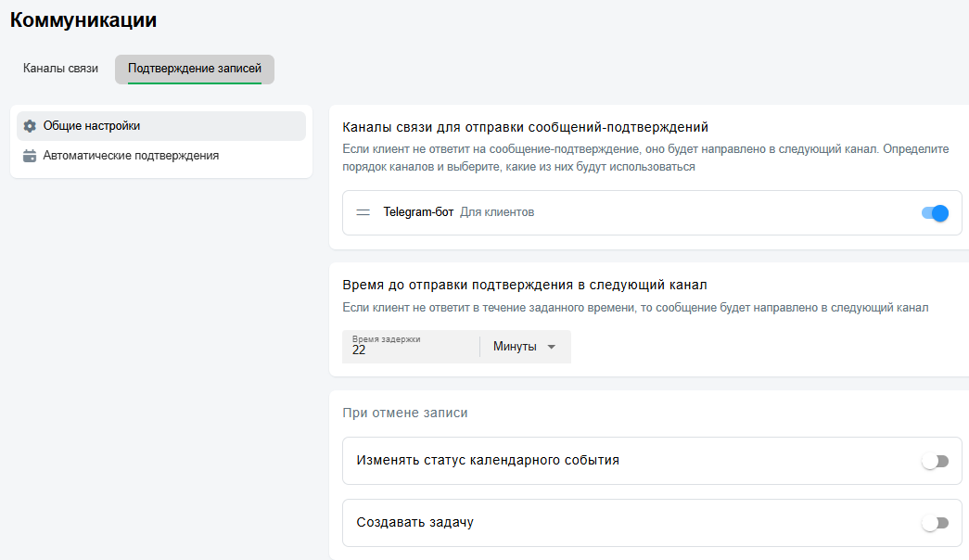Switch to Подтверждение записей tab
Screen dimensions: 969x560
pos(195,69)
